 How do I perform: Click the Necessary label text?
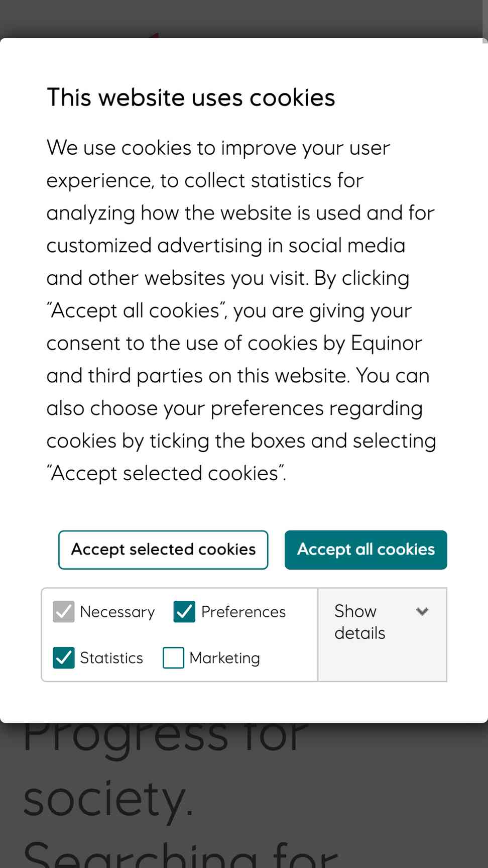[x=117, y=612]
